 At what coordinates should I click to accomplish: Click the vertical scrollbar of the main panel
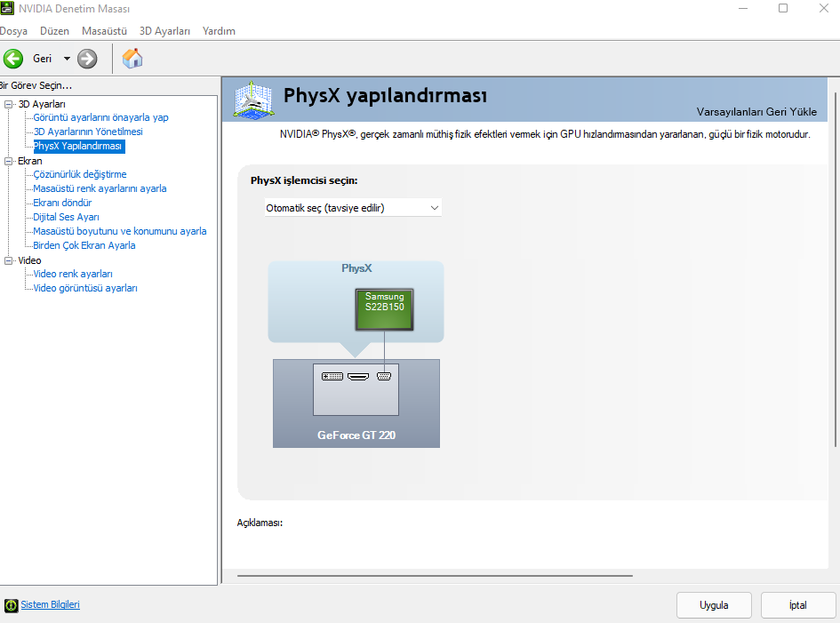836,269
